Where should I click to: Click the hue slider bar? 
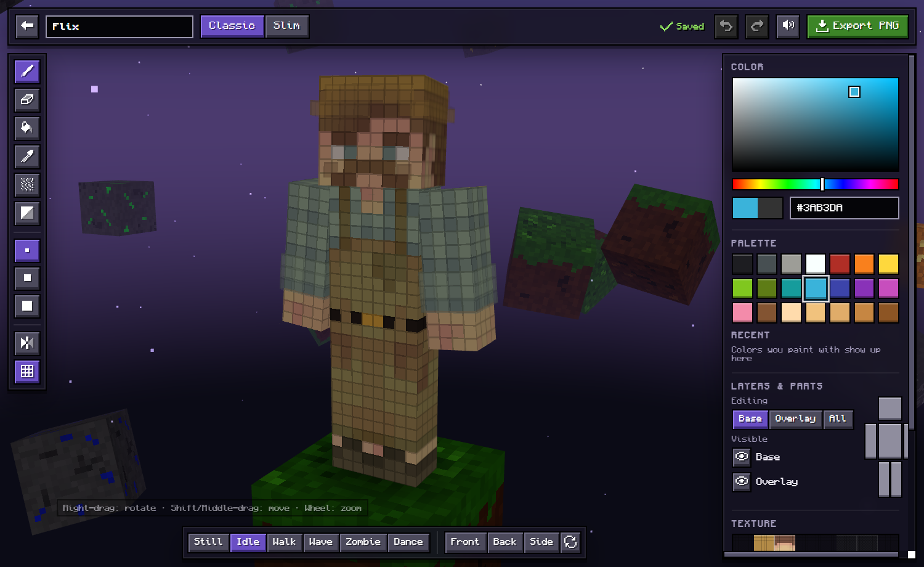(x=815, y=184)
